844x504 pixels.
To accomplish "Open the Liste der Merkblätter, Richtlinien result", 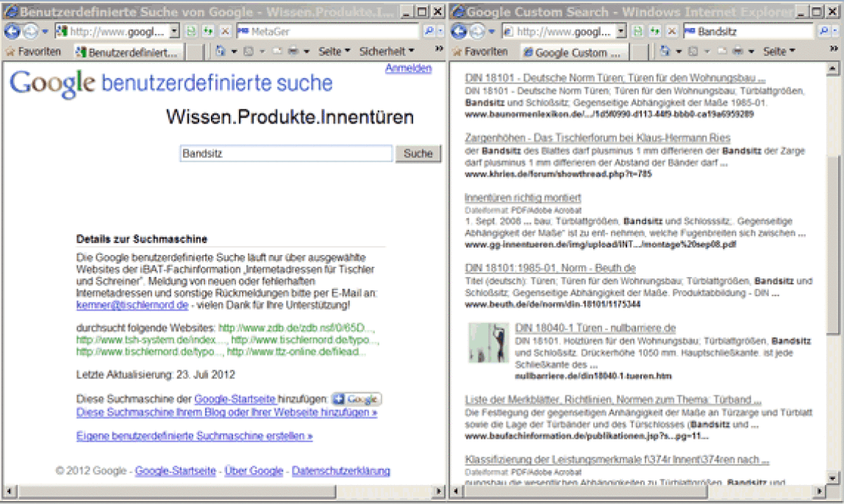I will click(613, 400).
